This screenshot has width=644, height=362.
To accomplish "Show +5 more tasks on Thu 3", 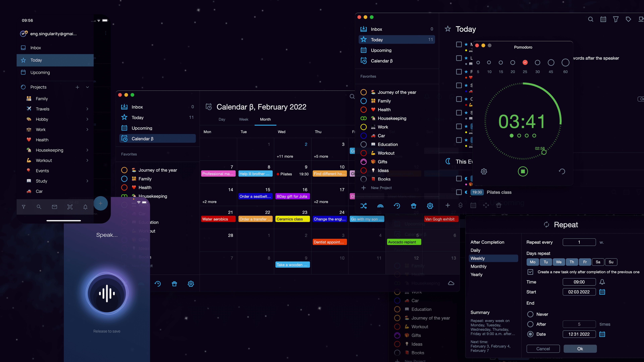I will coord(321,156).
